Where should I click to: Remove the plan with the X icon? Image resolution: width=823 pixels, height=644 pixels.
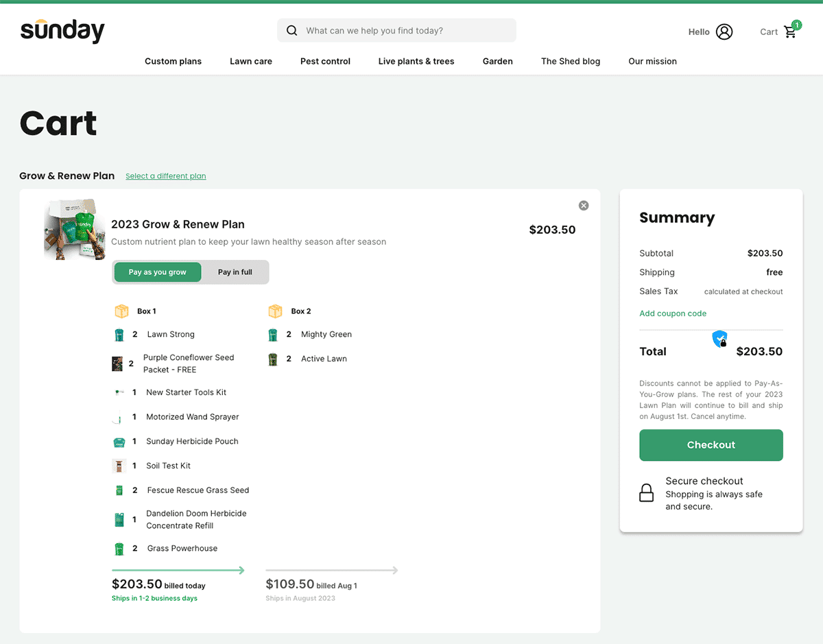[584, 205]
